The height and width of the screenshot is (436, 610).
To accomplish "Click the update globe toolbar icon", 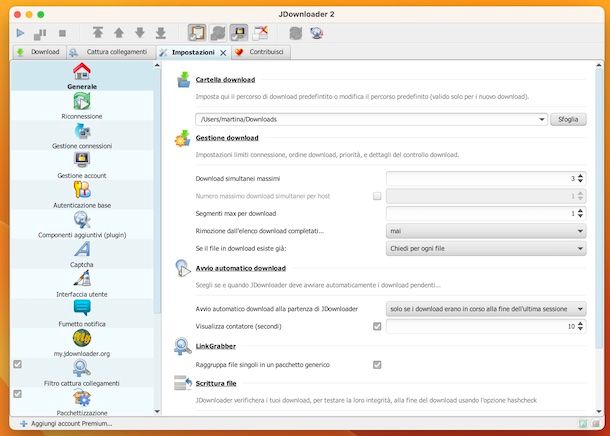I will pyautogui.click(x=317, y=33).
